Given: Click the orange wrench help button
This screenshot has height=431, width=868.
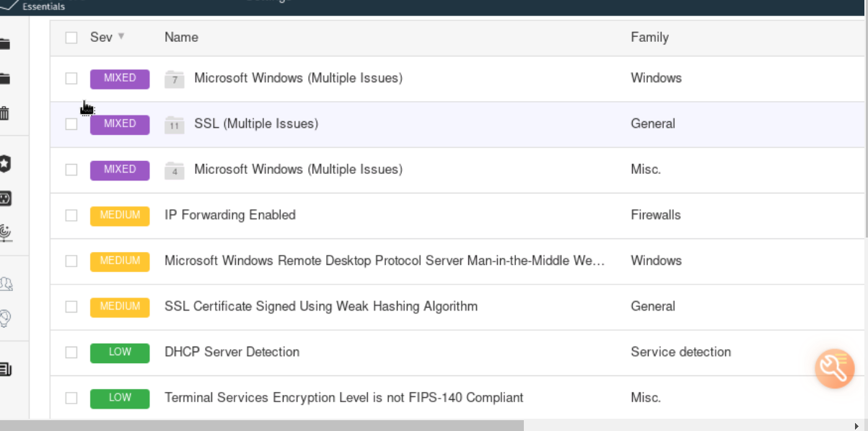Looking at the screenshot, I should click(x=835, y=368).
